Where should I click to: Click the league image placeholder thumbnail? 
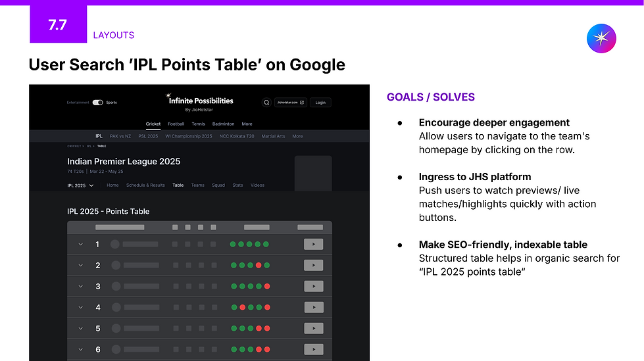point(313,173)
